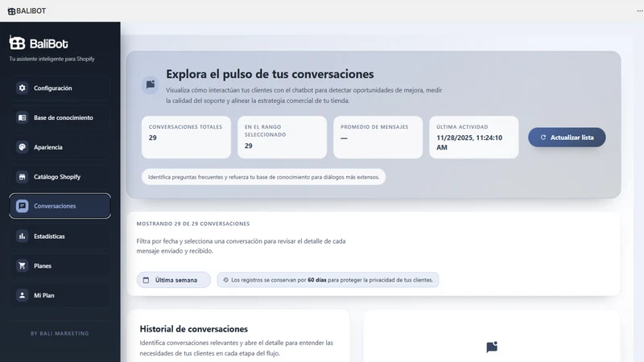Click the '11/28/2025, 11:24:10 AM' timestamp
Image resolution: width=644 pixels, height=362 pixels.
[x=469, y=142]
